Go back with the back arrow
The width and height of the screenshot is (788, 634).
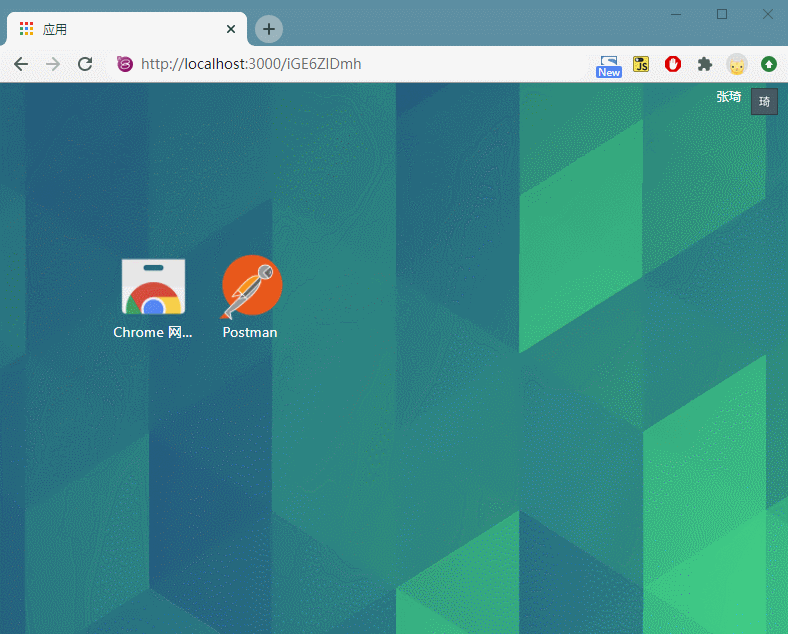click(21, 64)
